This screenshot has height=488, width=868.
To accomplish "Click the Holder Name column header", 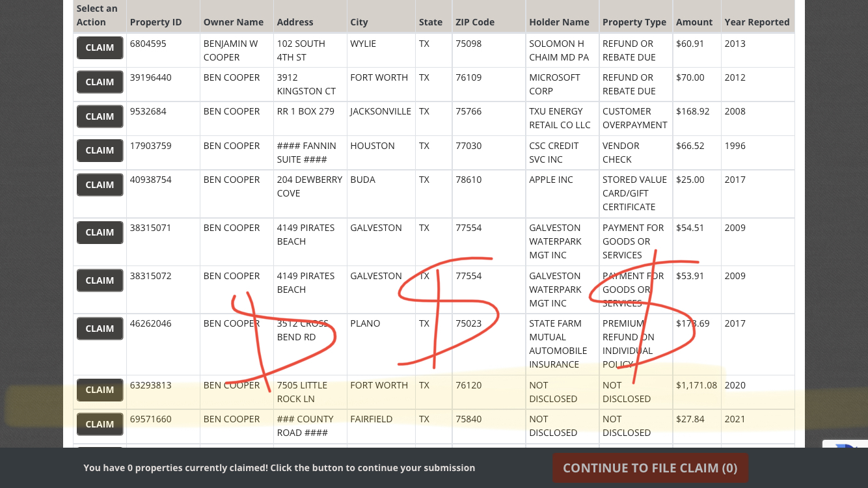I will [559, 22].
